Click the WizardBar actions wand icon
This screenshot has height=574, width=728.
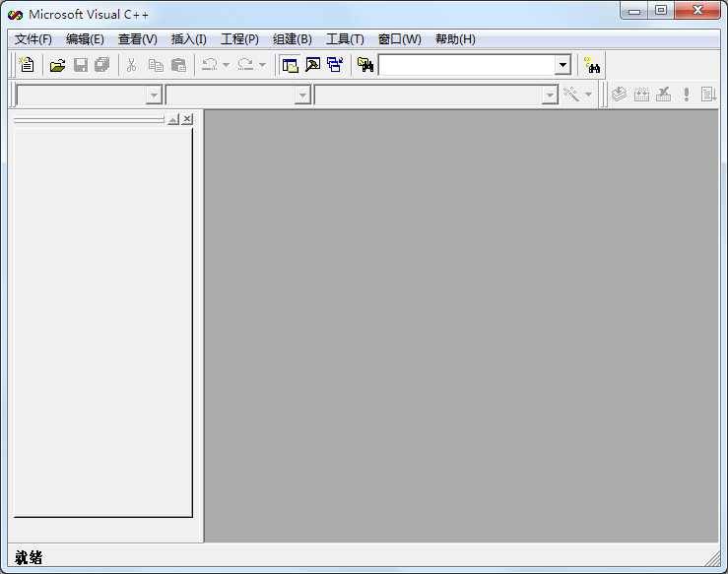pyautogui.click(x=570, y=95)
